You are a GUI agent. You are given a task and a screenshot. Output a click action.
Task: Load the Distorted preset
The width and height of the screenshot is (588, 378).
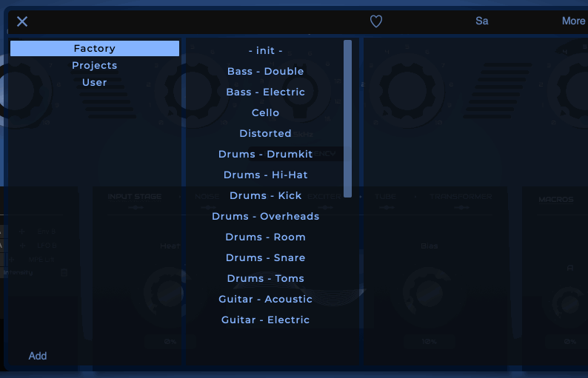265,134
